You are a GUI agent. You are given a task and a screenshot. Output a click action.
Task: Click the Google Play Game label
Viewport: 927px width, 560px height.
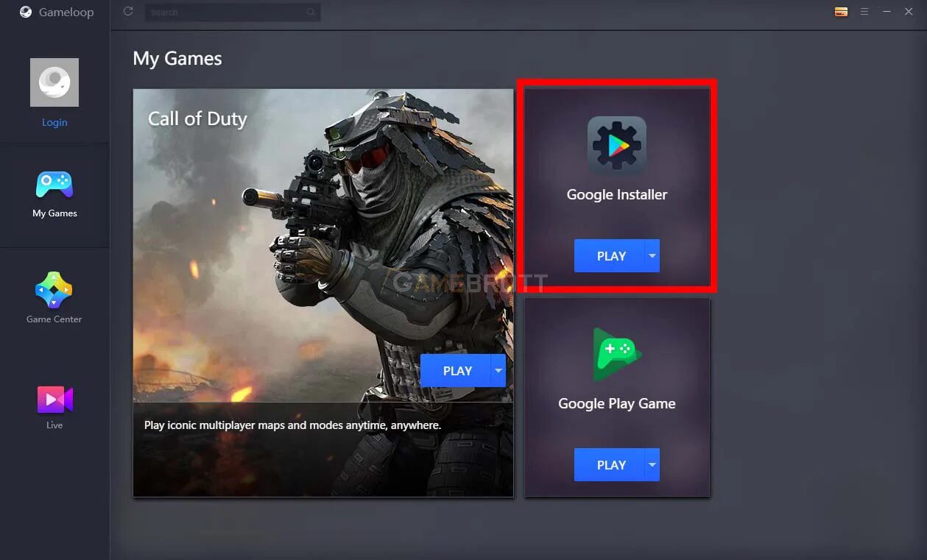(x=617, y=404)
